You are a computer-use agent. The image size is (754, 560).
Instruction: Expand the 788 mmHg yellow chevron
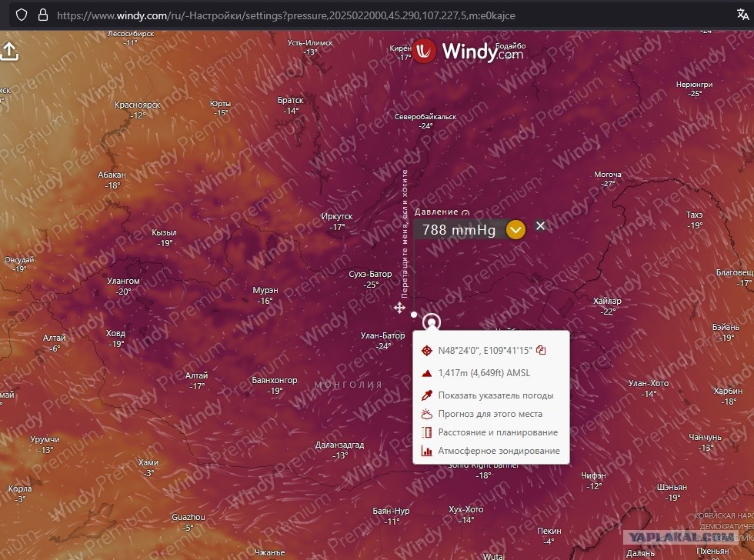click(x=515, y=229)
